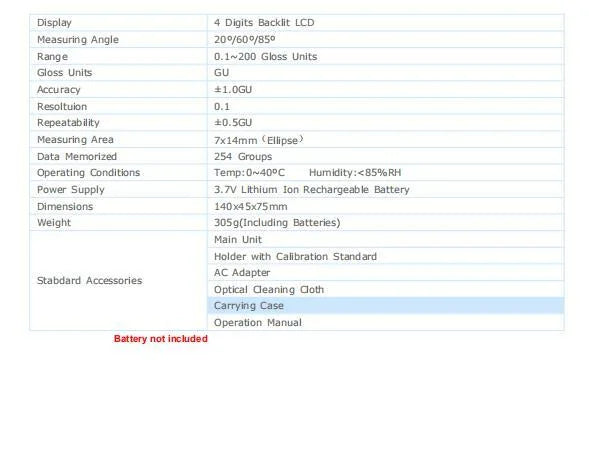Select the Accuracy ±1.0GU cell
Viewport: 589px width, 468px height.
385,90
